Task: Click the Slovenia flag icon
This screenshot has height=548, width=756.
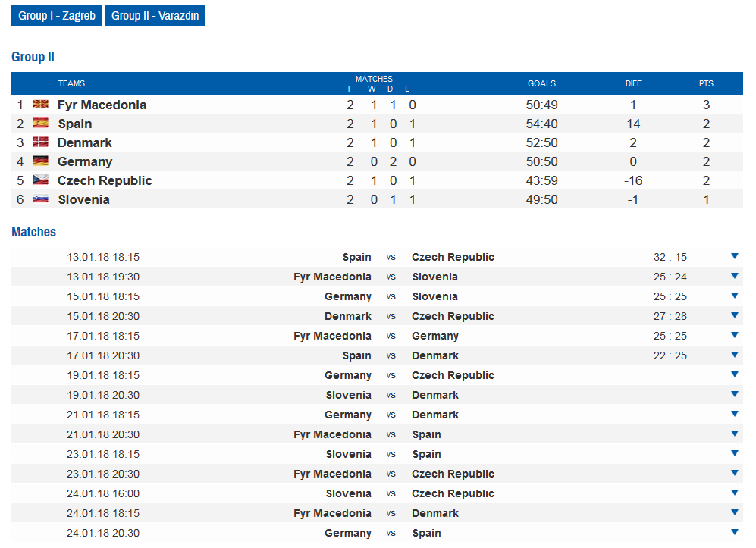Action: click(x=40, y=199)
